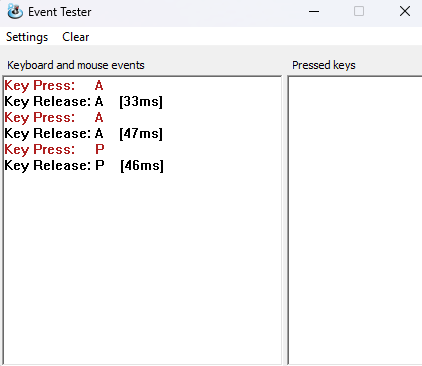
Task: Select the first Key Press A entry
Action: click(54, 86)
